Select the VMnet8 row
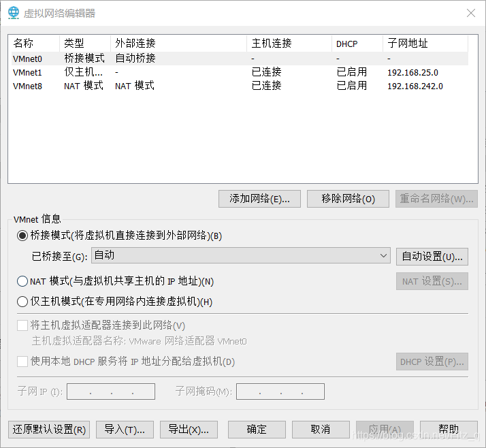486x448 pixels. pos(240,86)
